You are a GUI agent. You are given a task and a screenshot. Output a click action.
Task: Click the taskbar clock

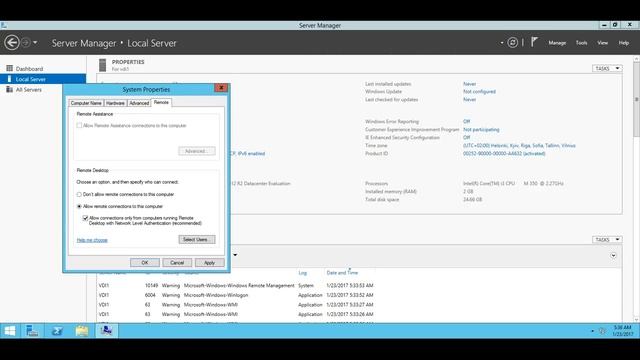click(622, 331)
